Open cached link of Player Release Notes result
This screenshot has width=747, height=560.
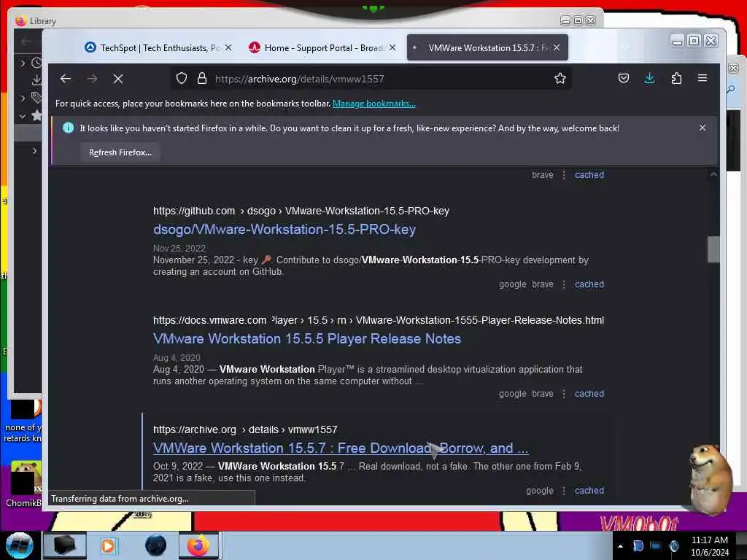589,394
